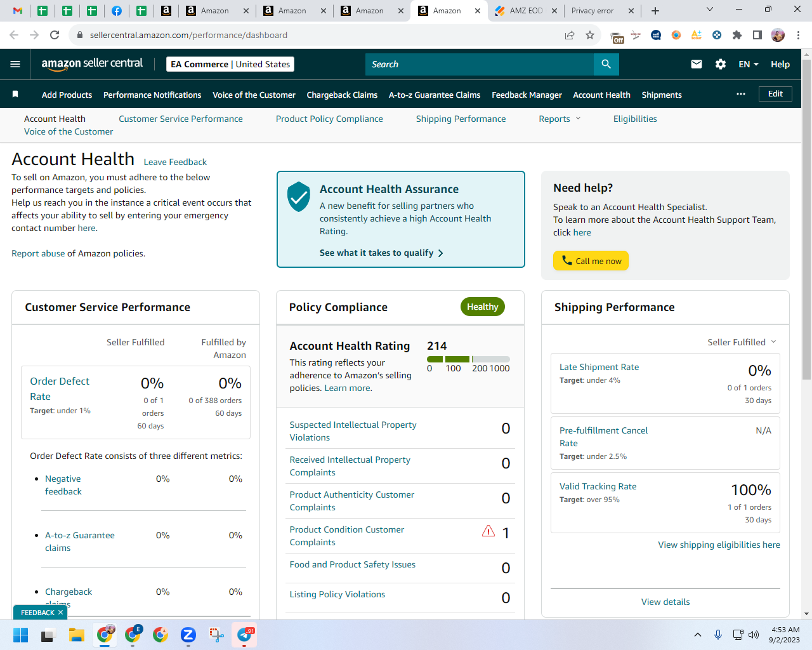Open the Zalo app in the taskbar
812x650 pixels.
tap(188, 635)
